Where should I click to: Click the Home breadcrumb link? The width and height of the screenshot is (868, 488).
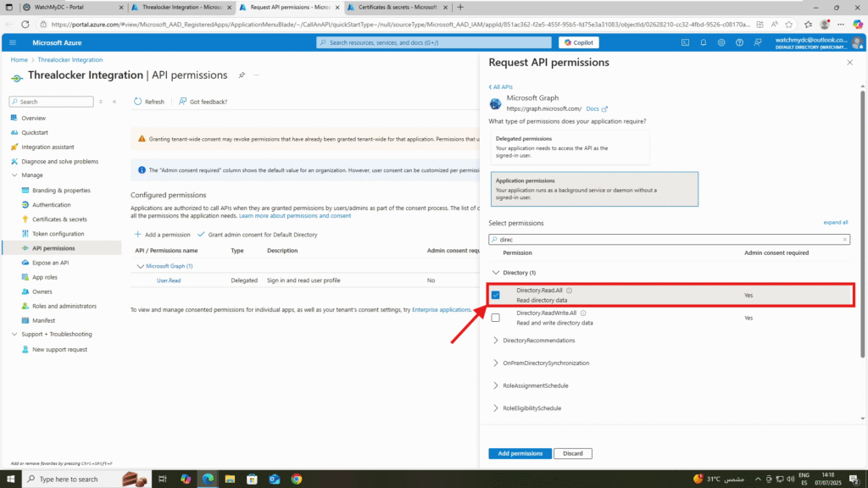tap(19, 60)
